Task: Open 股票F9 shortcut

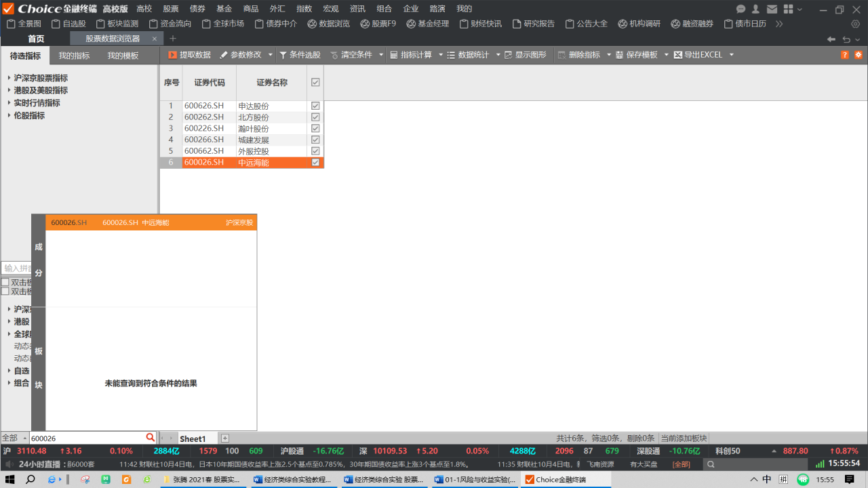Action: click(378, 24)
